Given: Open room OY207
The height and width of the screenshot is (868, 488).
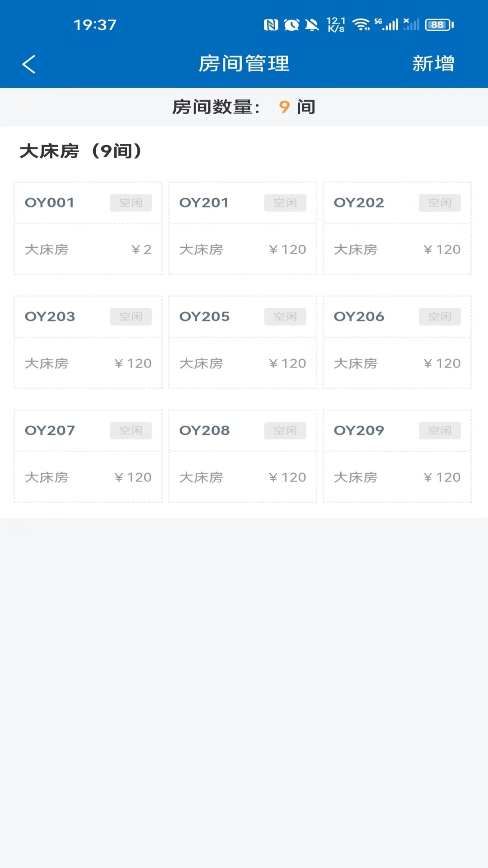Looking at the screenshot, I should [88, 456].
